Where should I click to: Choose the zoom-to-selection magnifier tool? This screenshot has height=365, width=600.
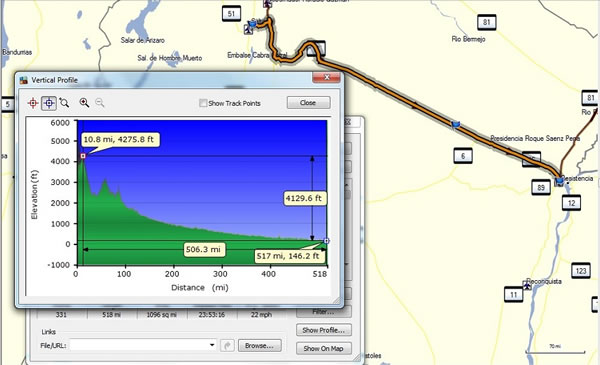click(x=64, y=103)
